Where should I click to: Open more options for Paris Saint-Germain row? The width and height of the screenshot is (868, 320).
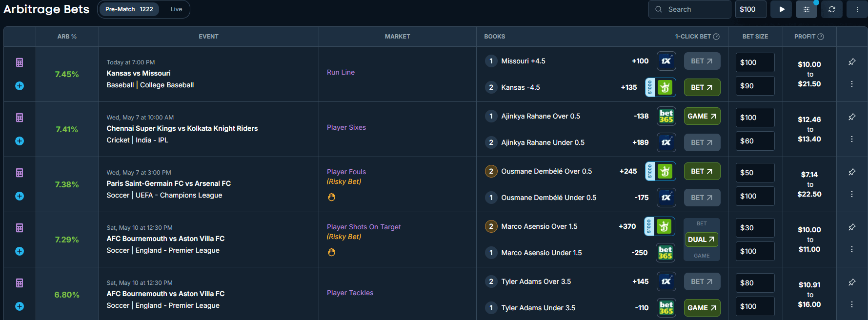pos(852,194)
